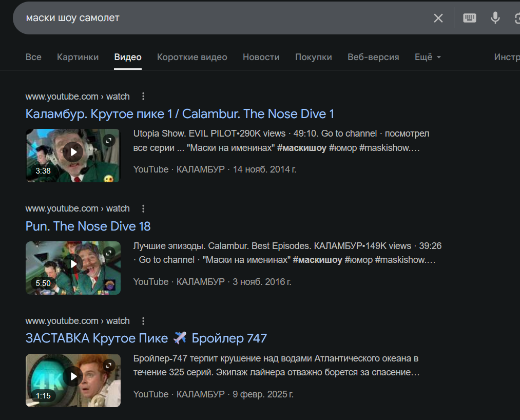
Task: Expand preview on the 3:38 thumbnail
Action: tap(109, 141)
